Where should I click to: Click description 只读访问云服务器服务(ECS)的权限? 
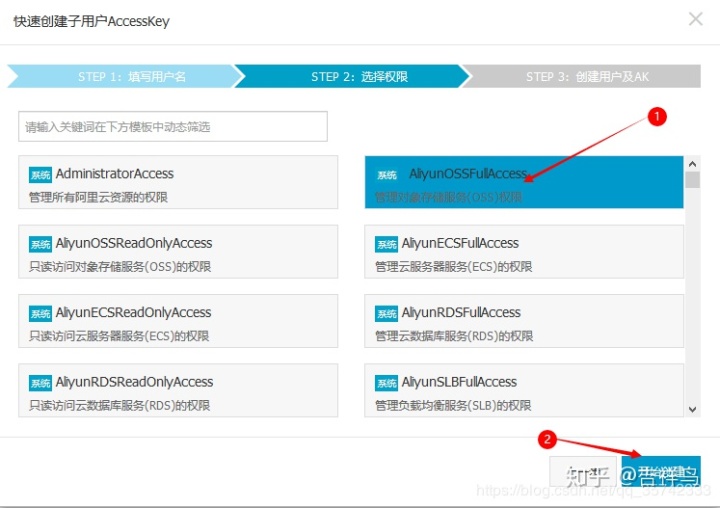[119, 336]
